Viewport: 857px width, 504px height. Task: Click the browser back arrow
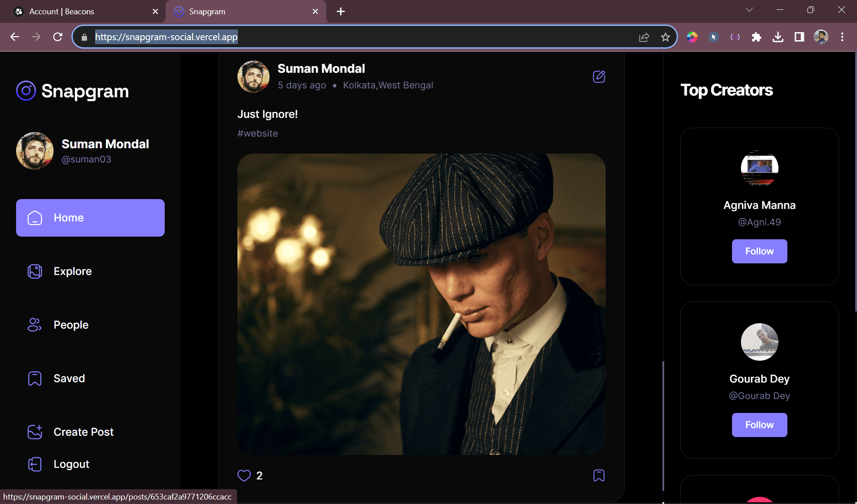coord(15,37)
